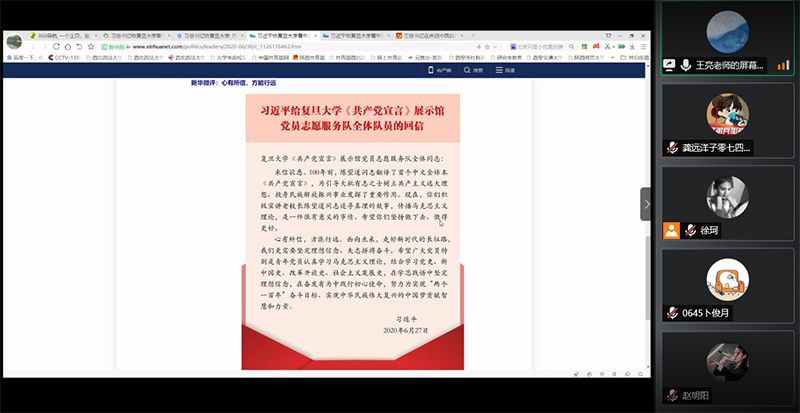Click the 客户端 phone icon in the site header
The width and height of the screenshot is (800, 413).
(x=435, y=70)
